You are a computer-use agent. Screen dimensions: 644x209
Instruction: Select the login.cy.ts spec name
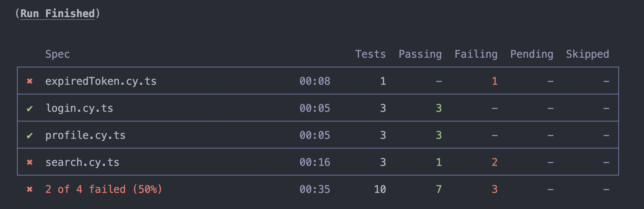tap(79, 108)
